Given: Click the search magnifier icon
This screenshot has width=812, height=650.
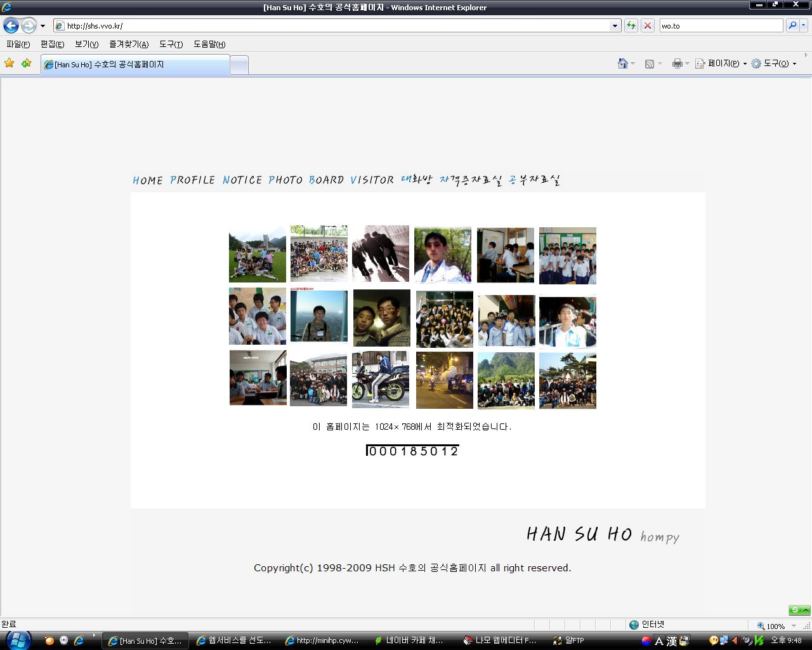Looking at the screenshot, I should click(792, 26).
